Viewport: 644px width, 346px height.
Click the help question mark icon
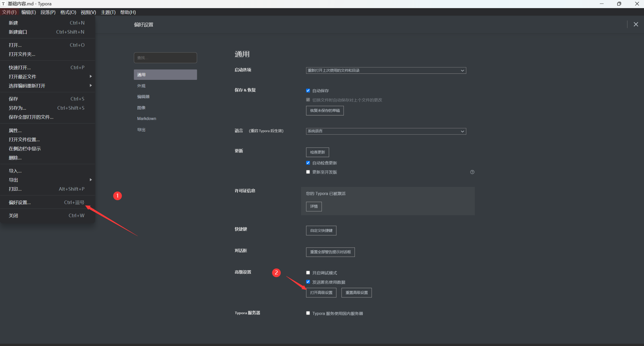(x=472, y=172)
